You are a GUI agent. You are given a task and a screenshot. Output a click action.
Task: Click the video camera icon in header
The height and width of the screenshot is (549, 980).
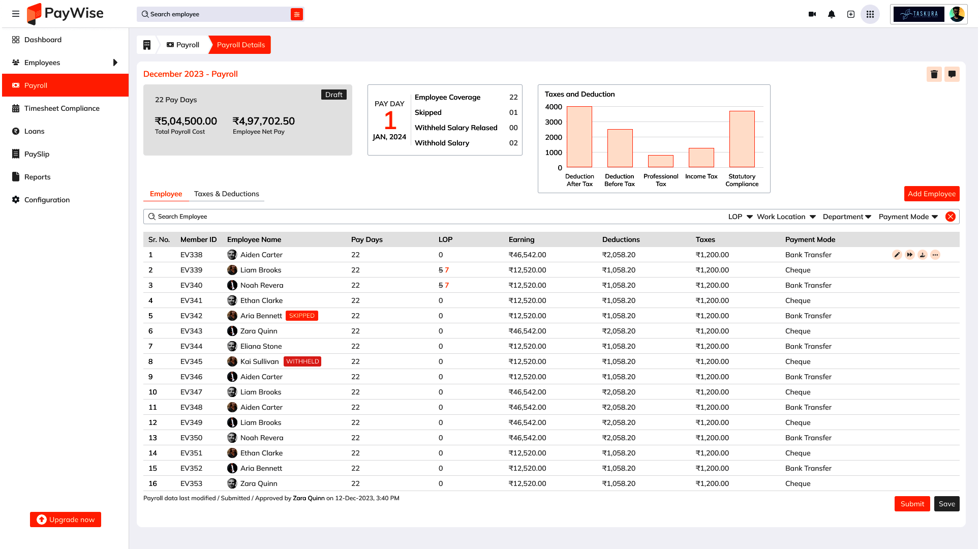click(812, 14)
